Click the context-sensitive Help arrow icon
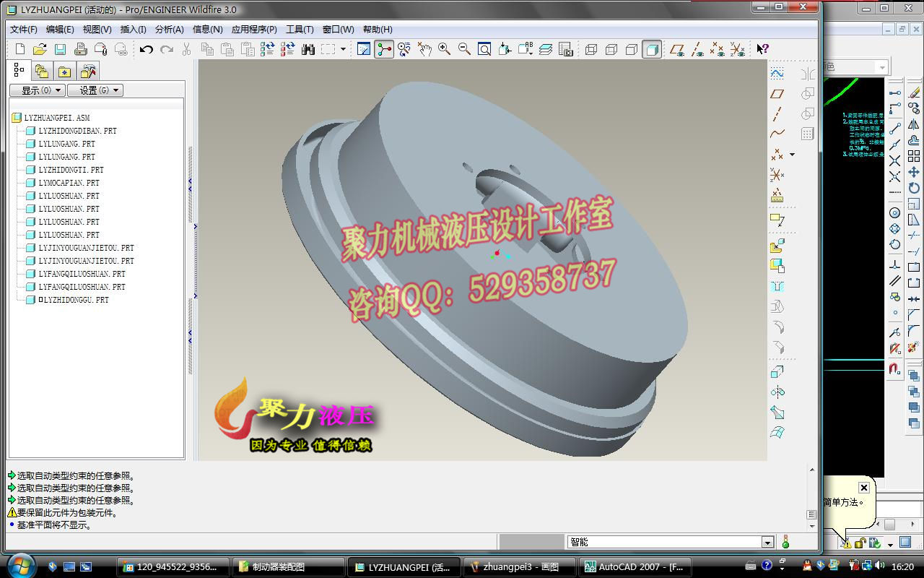Viewport: 924px width, 578px height. click(x=763, y=48)
